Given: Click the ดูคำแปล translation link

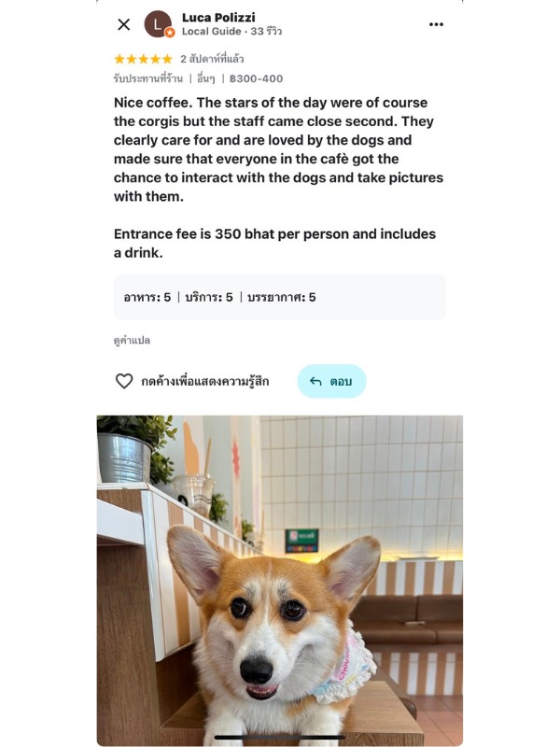Looking at the screenshot, I should pos(132,340).
